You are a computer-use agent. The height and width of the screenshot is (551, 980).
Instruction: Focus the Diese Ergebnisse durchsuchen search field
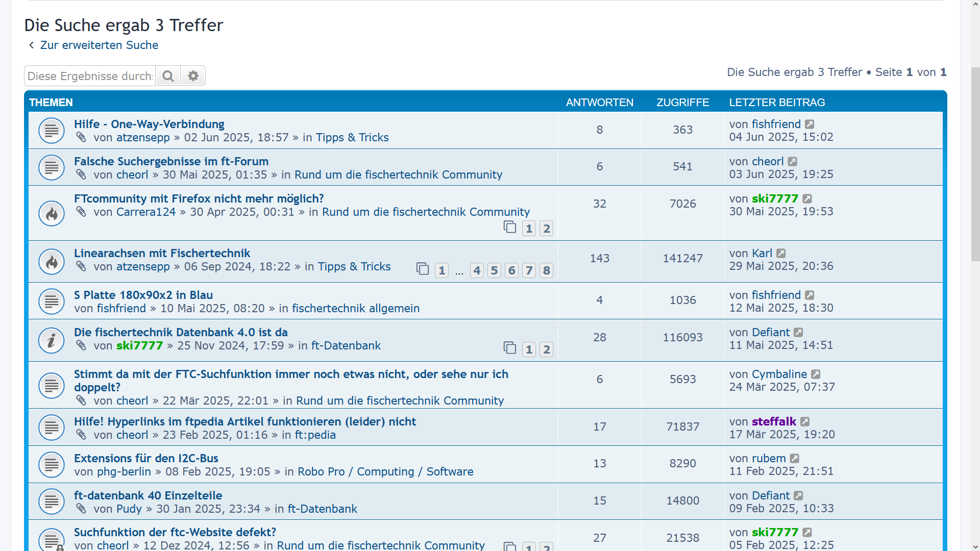90,76
